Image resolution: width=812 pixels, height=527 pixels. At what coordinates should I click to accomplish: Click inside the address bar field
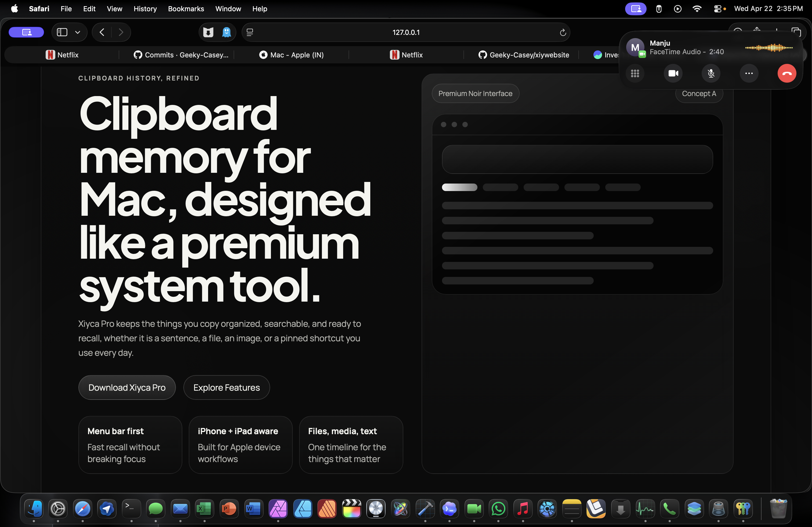[x=406, y=32]
